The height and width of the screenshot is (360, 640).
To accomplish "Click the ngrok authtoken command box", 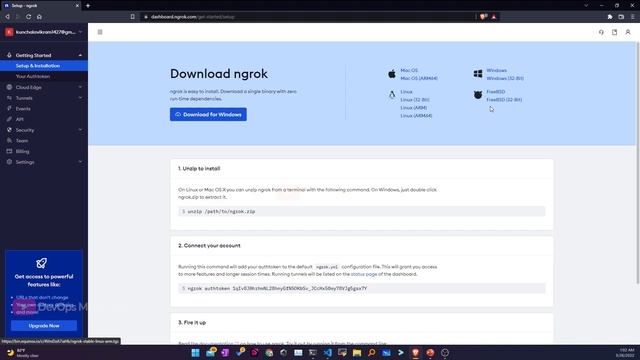I will [x=362, y=288].
